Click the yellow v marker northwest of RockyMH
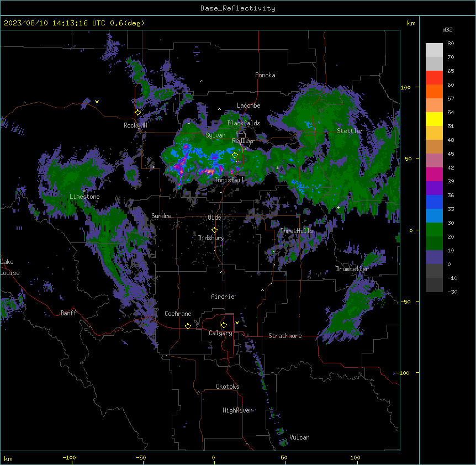Image resolution: width=476 pixels, height=465 pixels. 97,102
